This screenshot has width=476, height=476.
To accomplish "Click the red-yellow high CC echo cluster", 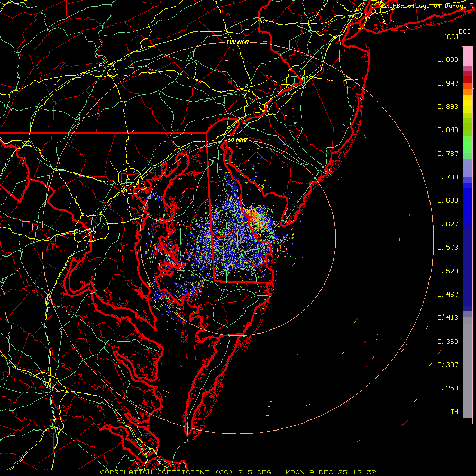I will point(257,217).
